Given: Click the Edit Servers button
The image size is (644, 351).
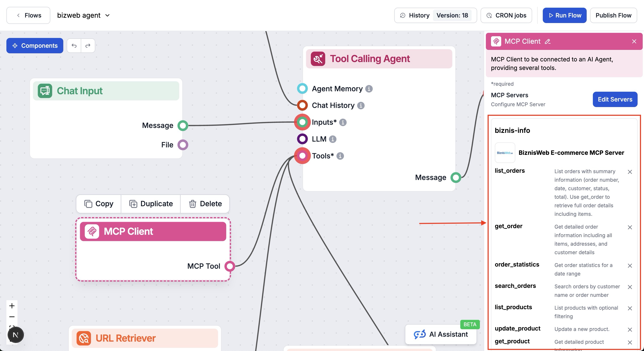Looking at the screenshot, I should (615, 99).
